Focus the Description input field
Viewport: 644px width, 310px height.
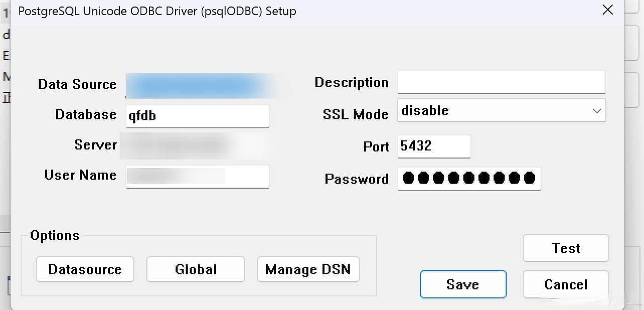pyautogui.click(x=501, y=82)
